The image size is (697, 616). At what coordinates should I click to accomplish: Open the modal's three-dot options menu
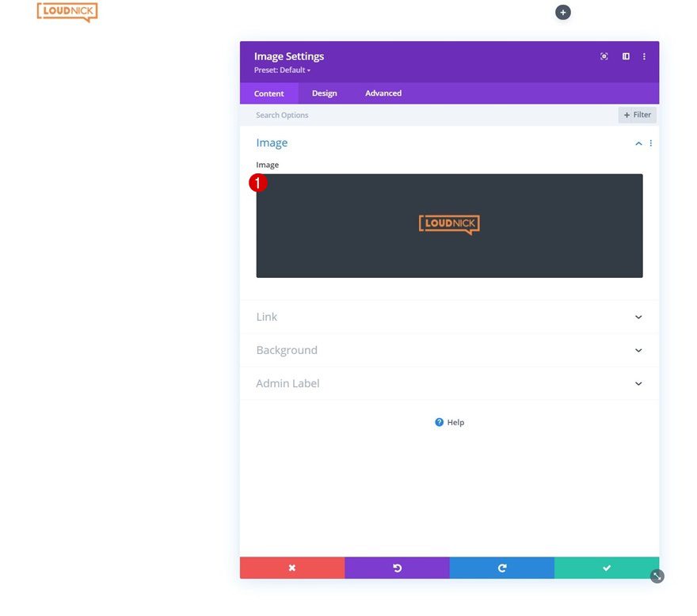click(x=644, y=56)
